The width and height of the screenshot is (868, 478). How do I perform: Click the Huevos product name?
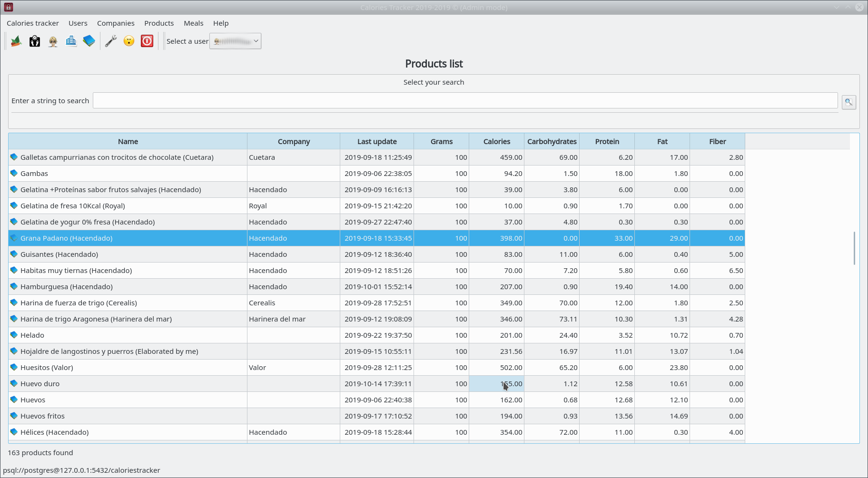33,400
